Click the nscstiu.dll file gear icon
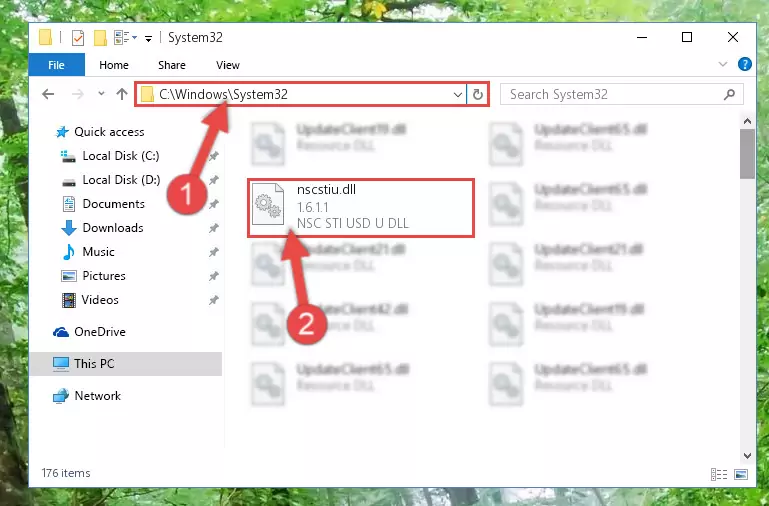The width and height of the screenshot is (769, 506). point(268,204)
